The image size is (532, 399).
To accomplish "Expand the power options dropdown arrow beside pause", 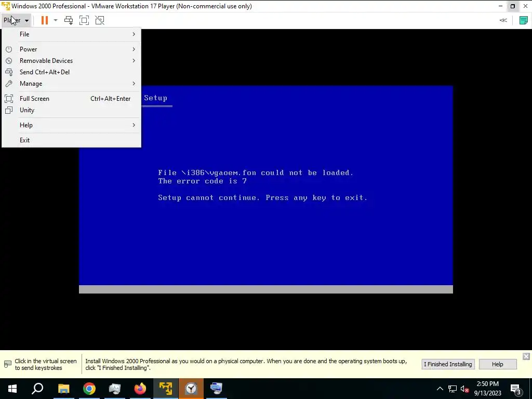I will point(56,20).
